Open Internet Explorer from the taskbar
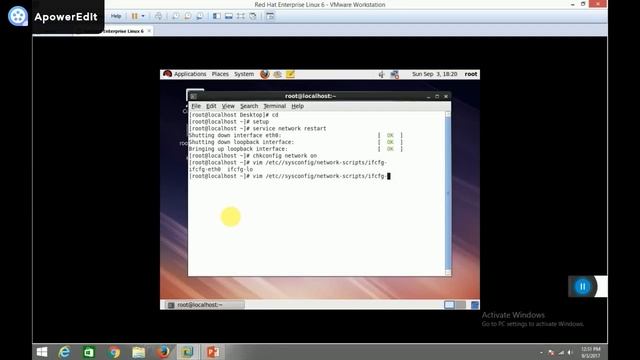 tap(64, 352)
